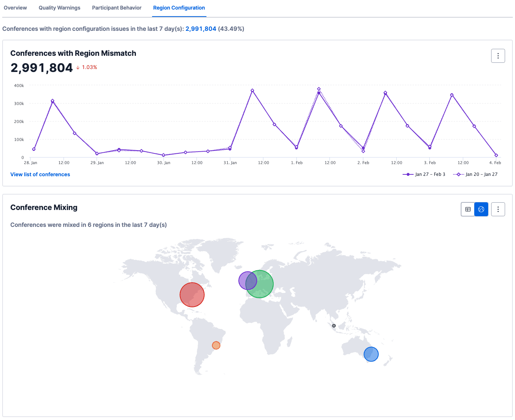515x420 pixels.
Task: Open Conference Mixing panel options menu
Action: pyautogui.click(x=498, y=209)
